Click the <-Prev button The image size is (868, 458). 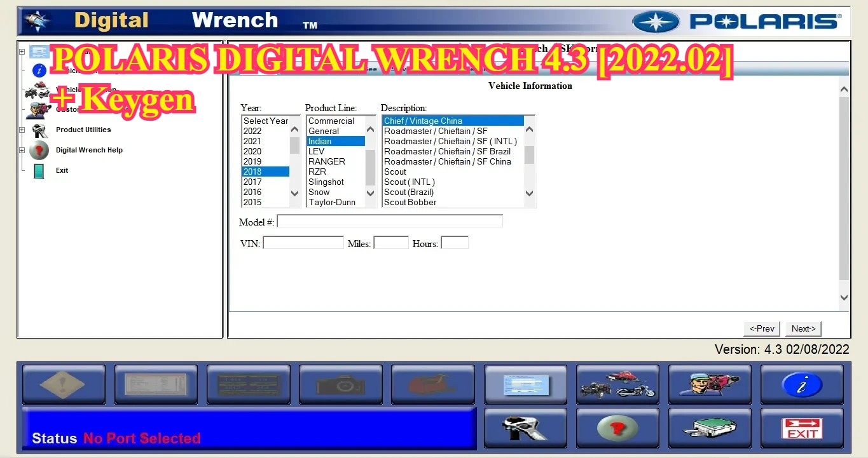pos(762,328)
